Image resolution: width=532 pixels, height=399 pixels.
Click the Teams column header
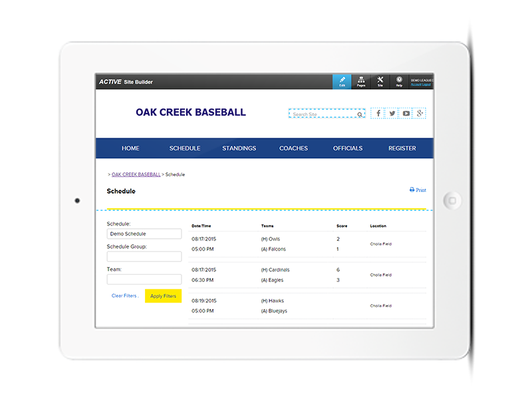[x=267, y=226]
